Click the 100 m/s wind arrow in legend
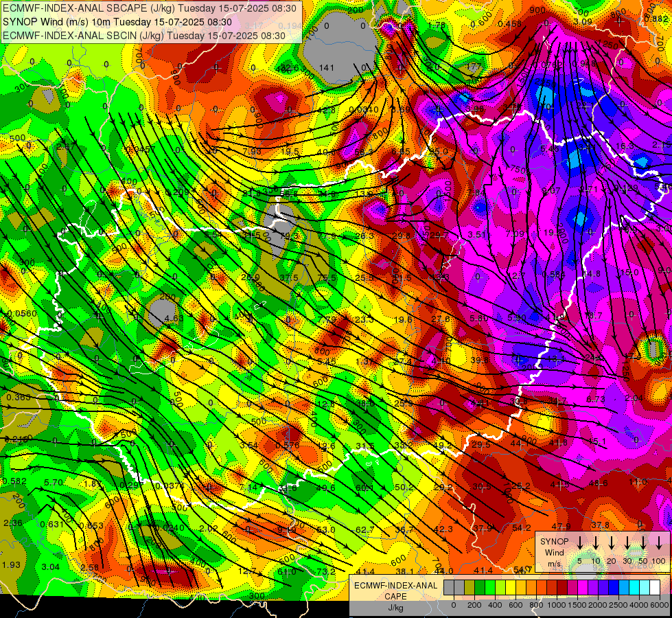Viewport: 672px width, 618px height. pos(659,543)
